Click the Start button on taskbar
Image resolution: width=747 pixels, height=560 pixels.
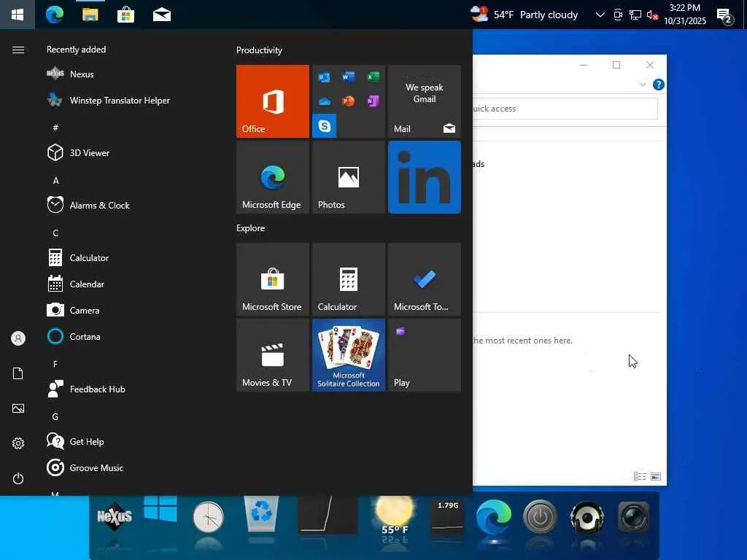[x=18, y=15]
